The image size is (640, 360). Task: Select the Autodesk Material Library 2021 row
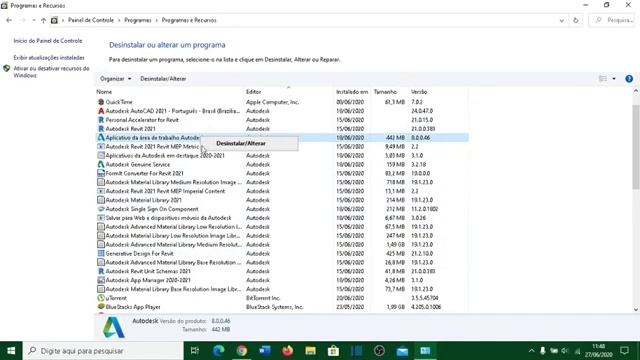tap(282, 200)
